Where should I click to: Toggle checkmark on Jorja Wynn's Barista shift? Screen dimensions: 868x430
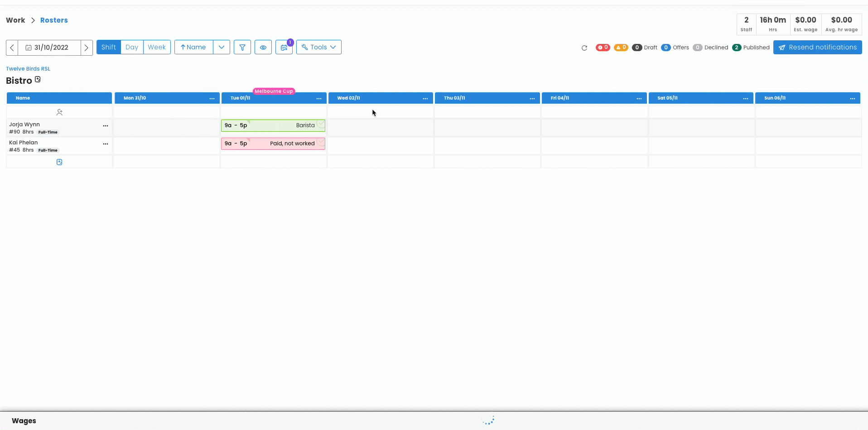point(321,124)
